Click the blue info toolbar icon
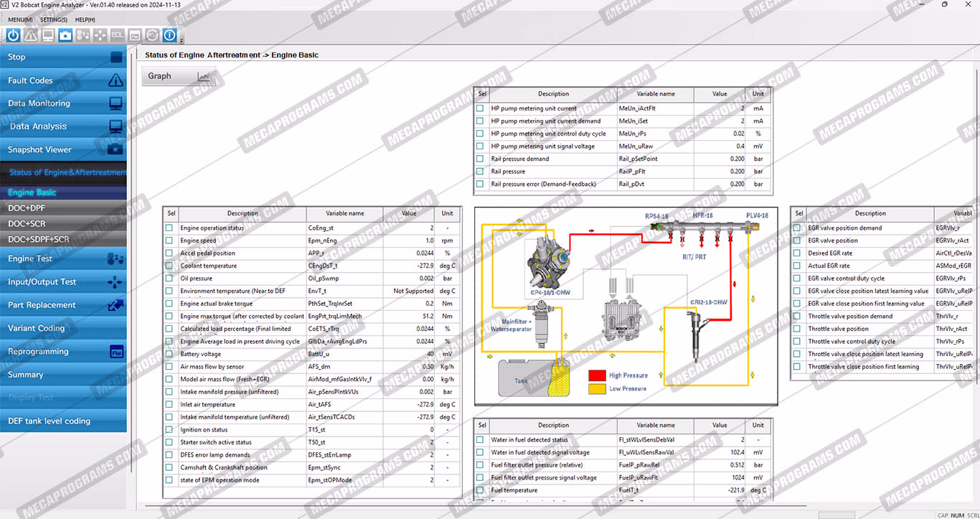This screenshot has width=980, height=519. [x=169, y=34]
